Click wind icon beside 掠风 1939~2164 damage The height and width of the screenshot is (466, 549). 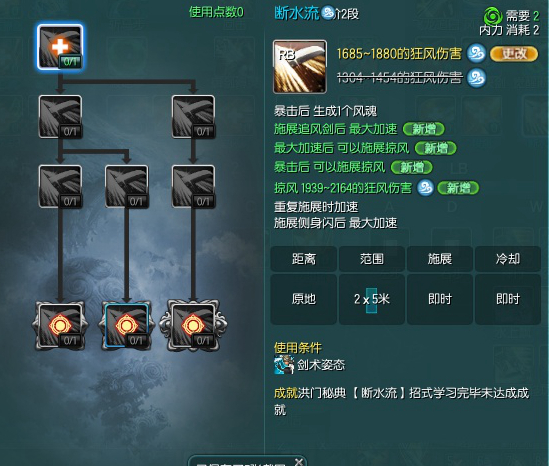click(x=425, y=188)
